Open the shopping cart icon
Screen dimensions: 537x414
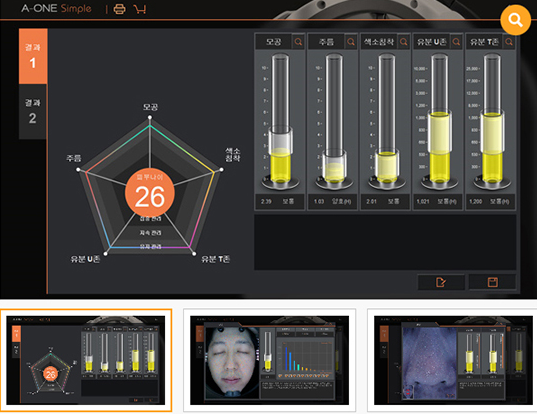(x=140, y=9)
